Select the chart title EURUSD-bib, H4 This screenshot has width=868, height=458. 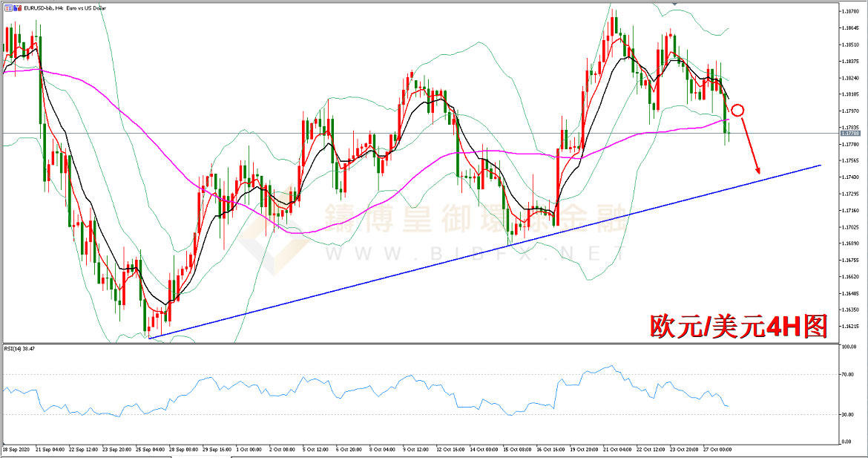(x=42, y=8)
